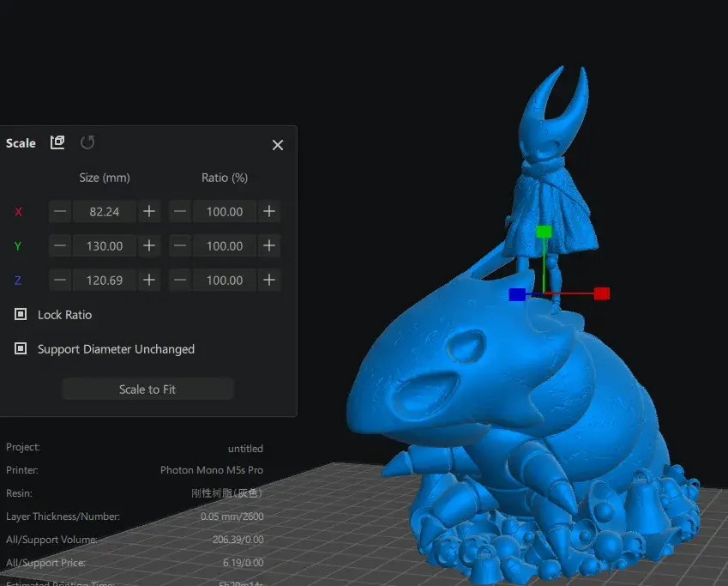
Task: Grab the red X-axis gizmo handle
Action: coord(602,293)
